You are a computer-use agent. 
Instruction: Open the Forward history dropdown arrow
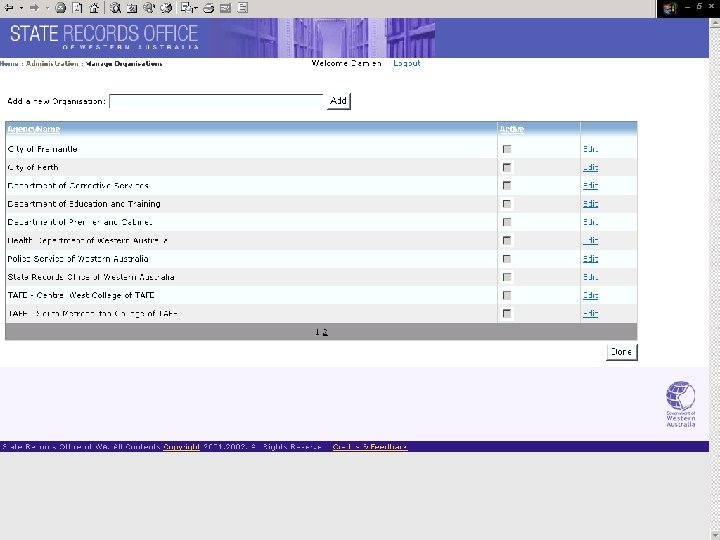coord(47,8)
